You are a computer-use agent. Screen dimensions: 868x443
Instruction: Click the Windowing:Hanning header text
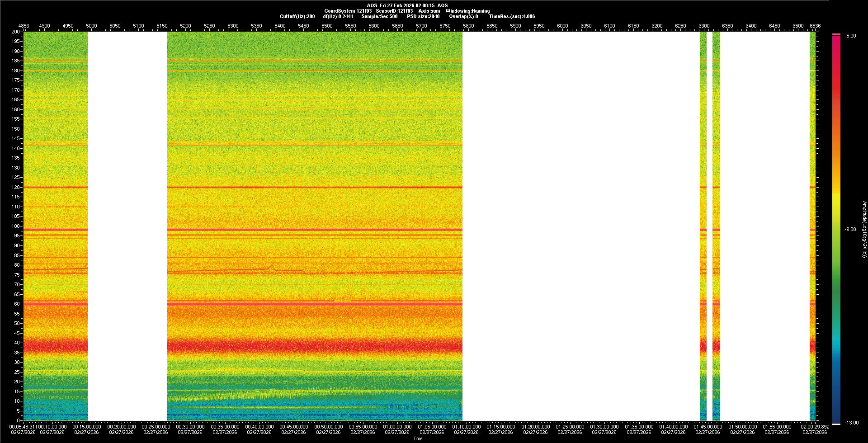coord(467,11)
